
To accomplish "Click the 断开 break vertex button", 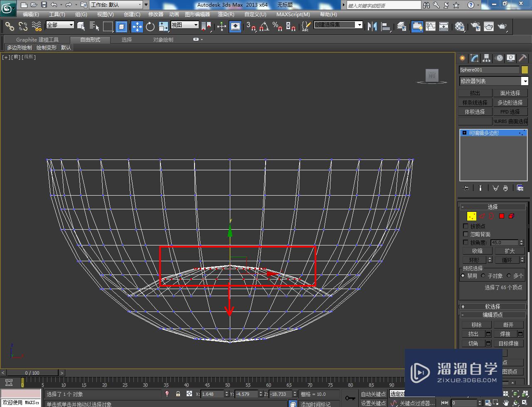I will (x=508, y=325).
